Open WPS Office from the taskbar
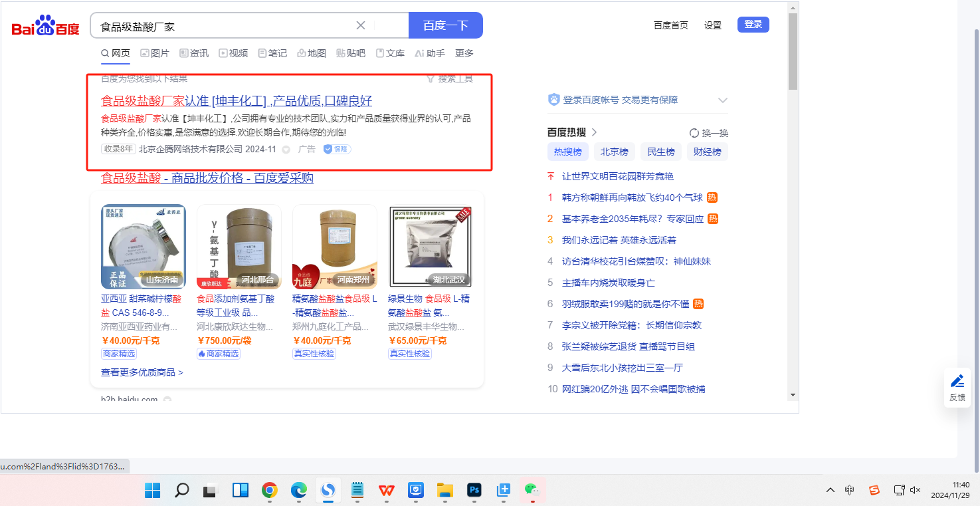This screenshot has height=506, width=980. [x=386, y=491]
